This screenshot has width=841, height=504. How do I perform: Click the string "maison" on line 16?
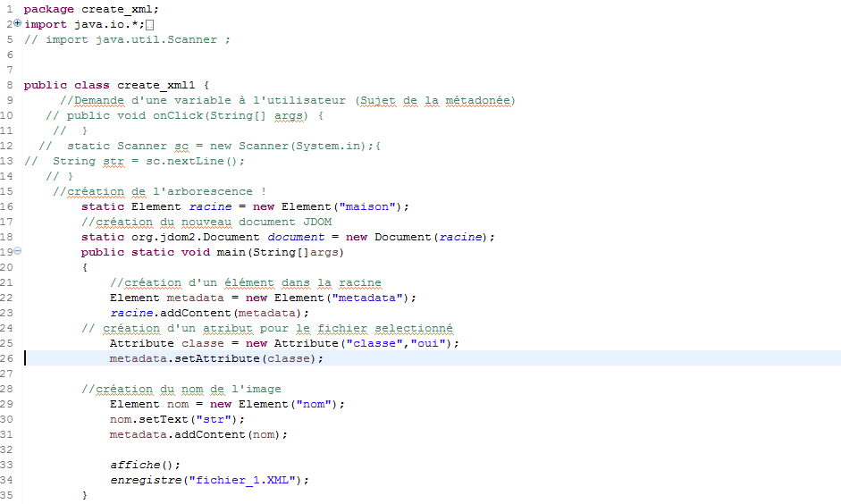pyautogui.click(x=367, y=207)
